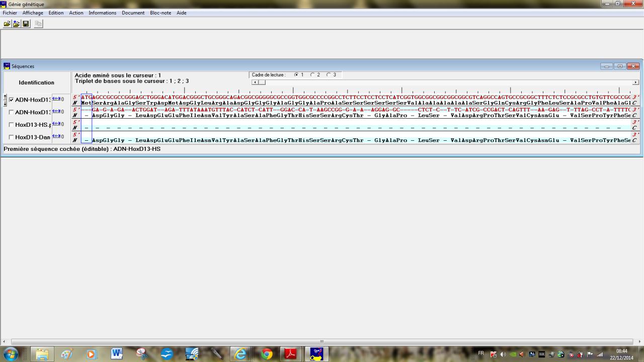This screenshot has width=644, height=362.
Task: Click the sequence scrollbar right arrow
Action: pyautogui.click(x=636, y=82)
